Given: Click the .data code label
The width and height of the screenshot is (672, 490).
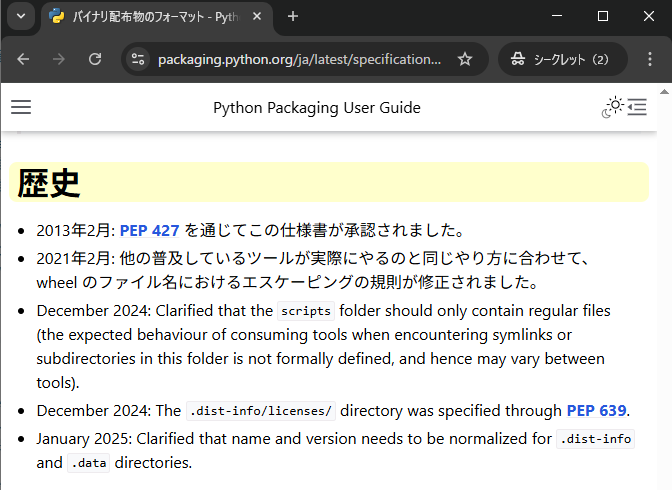Looking at the screenshot, I should tap(89, 463).
